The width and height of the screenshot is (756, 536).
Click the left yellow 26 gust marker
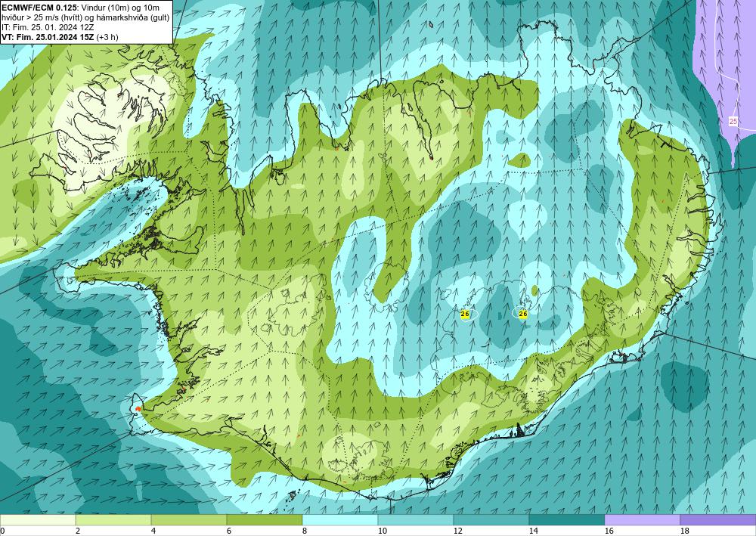click(465, 314)
